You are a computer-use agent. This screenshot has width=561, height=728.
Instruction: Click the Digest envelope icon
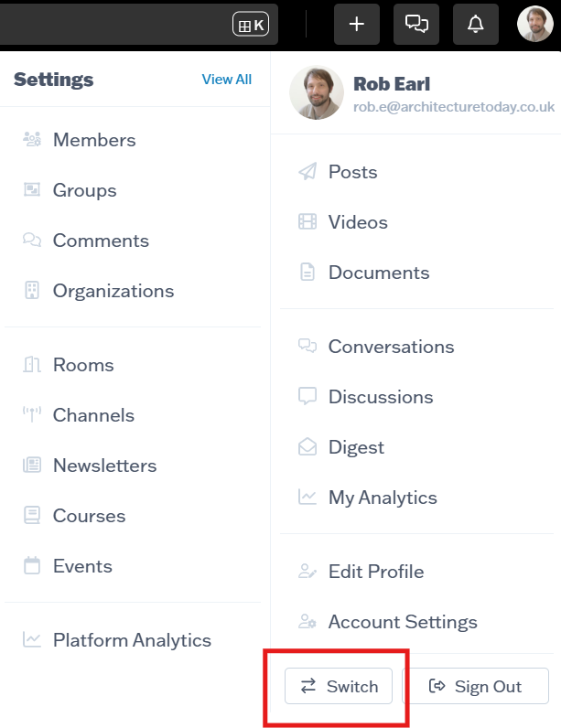[x=307, y=447]
